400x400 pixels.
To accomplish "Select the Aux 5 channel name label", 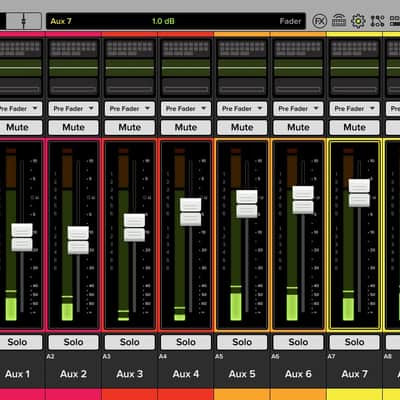I will click(242, 374).
